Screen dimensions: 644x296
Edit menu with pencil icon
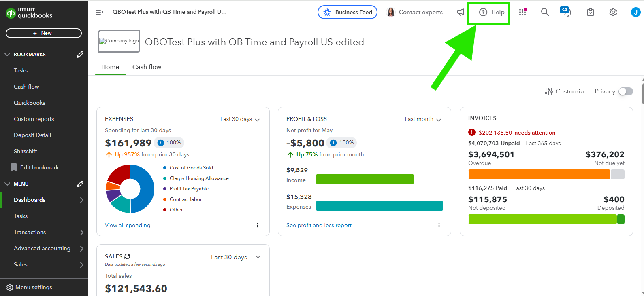click(x=80, y=184)
